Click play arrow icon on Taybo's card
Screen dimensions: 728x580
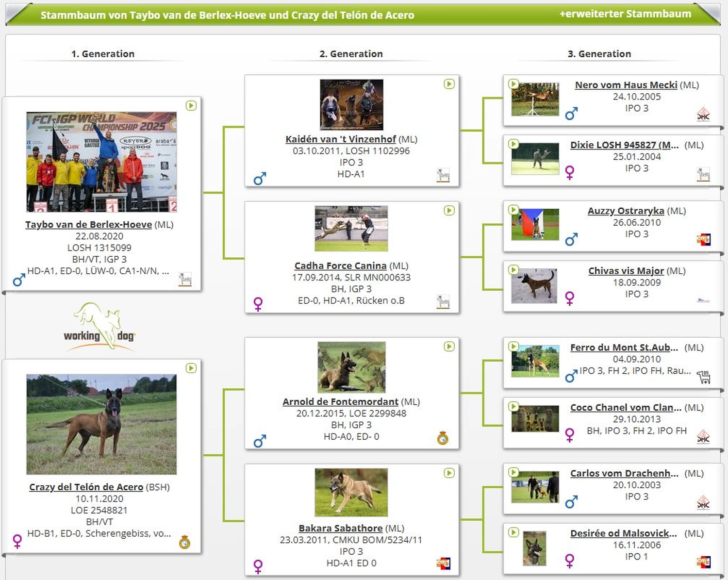(x=191, y=106)
